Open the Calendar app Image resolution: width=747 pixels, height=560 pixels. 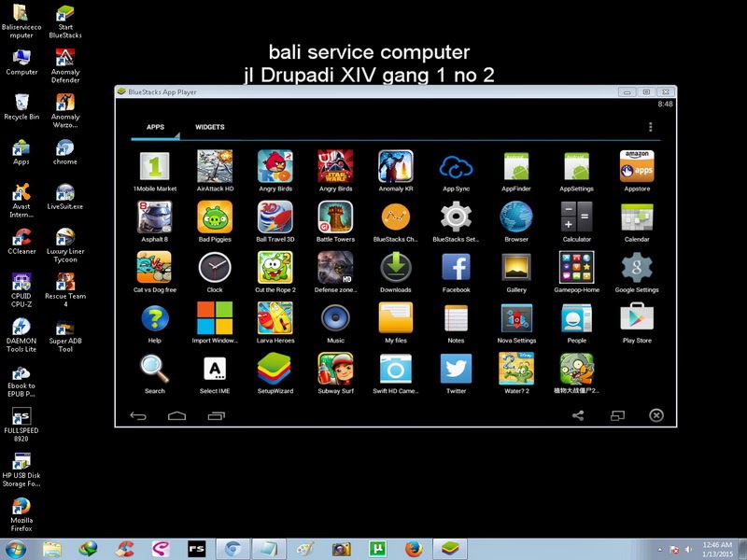tap(637, 217)
